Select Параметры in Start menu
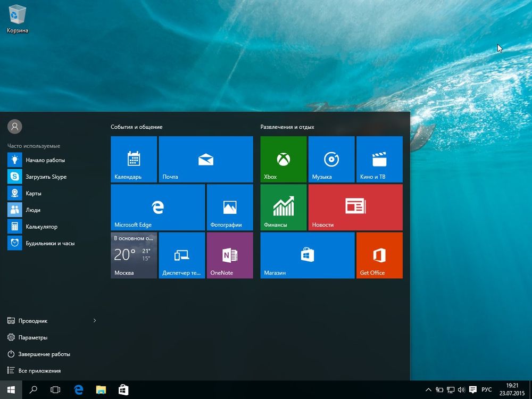The image size is (532, 399). pos(32,337)
